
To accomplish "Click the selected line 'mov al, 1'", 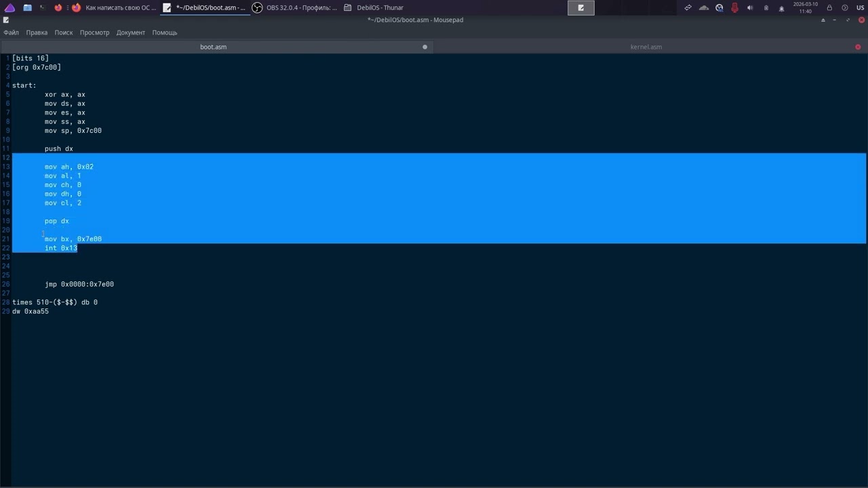I will 63,176.
